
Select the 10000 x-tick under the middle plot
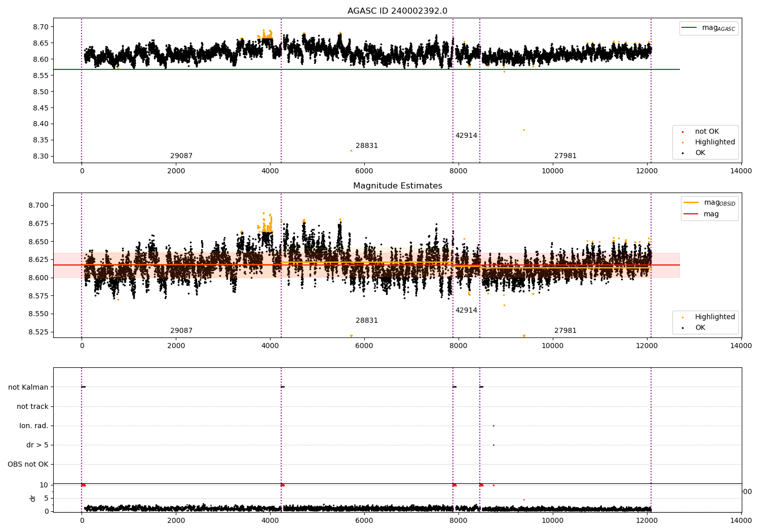click(x=553, y=346)
